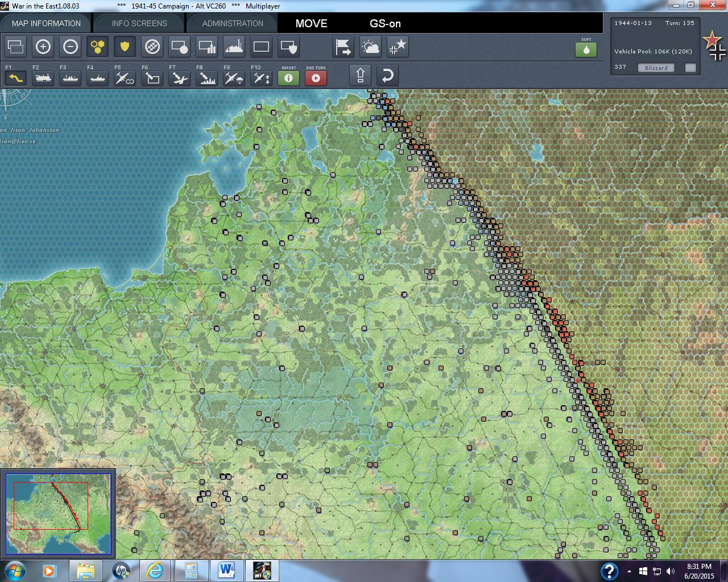The width and height of the screenshot is (728, 582).
Task: Zoom in on the map
Action: tap(43, 47)
